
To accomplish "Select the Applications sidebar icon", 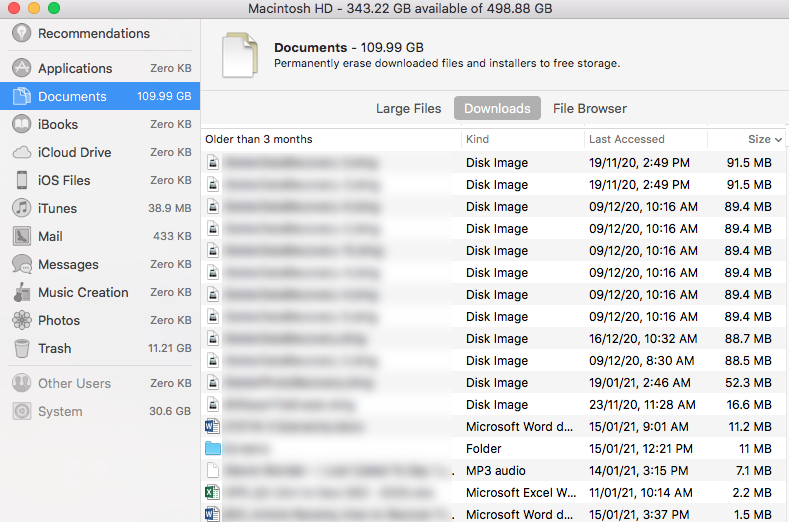I will point(21,68).
